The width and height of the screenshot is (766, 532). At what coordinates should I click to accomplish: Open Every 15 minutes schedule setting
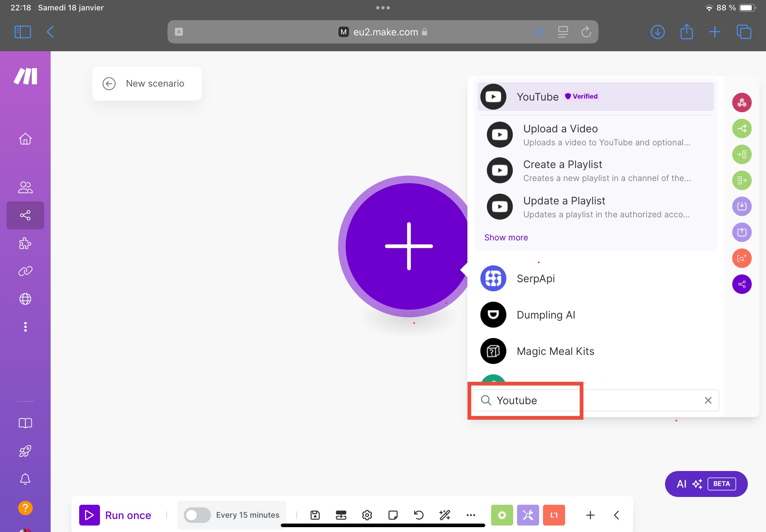(x=247, y=515)
